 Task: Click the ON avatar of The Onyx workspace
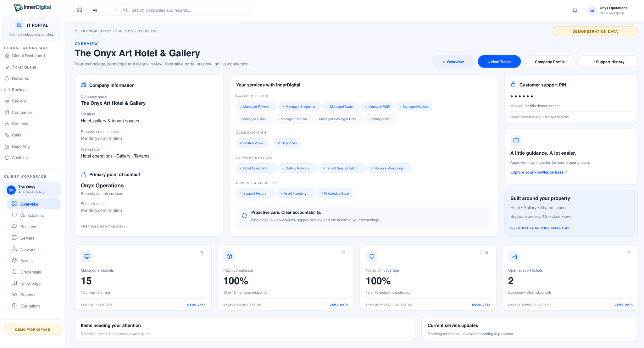(x=11, y=190)
